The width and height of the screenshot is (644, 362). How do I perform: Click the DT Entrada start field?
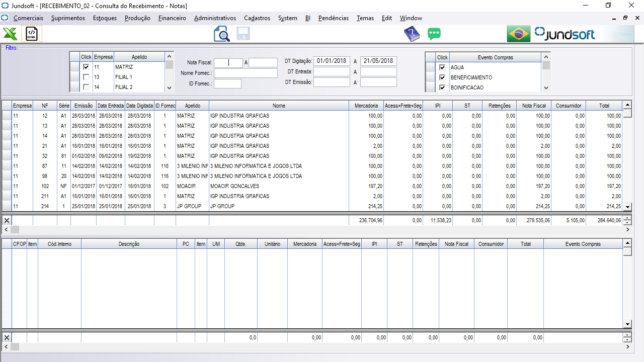(x=332, y=71)
